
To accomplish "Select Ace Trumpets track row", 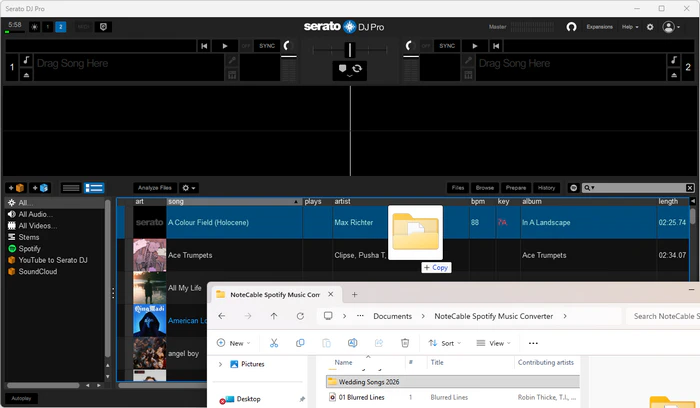I will coord(404,255).
